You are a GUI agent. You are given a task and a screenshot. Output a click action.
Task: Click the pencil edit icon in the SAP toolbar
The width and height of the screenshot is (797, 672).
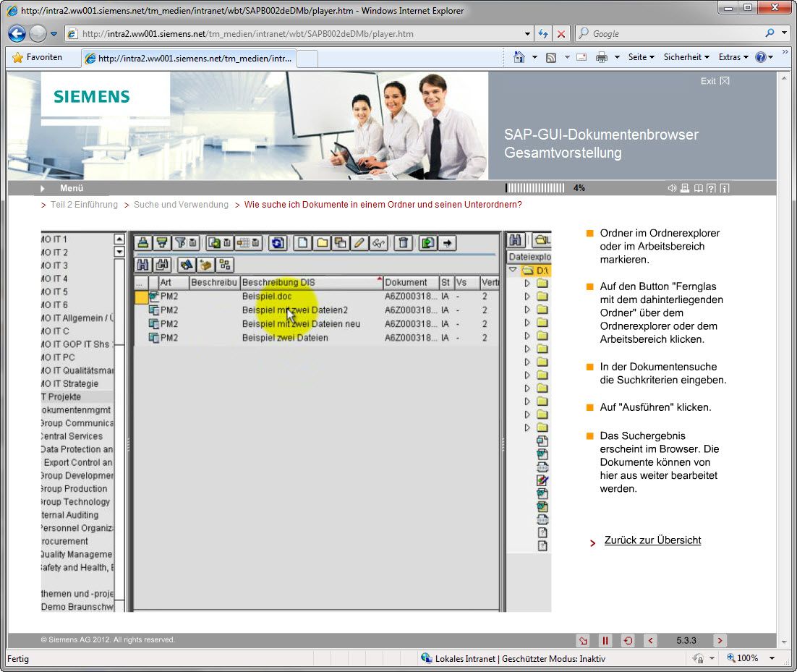click(359, 243)
